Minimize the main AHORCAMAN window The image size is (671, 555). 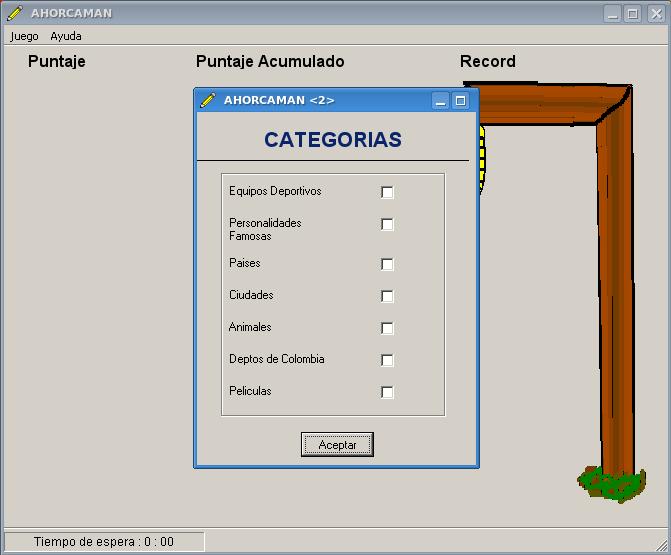point(613,14)
